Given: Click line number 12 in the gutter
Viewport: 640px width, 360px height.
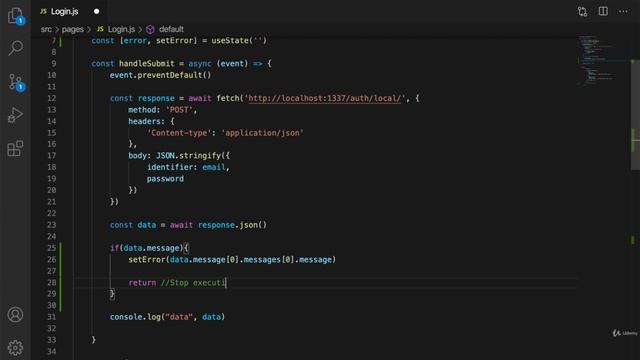Looking at the screenshot, I should click(51, 98).
